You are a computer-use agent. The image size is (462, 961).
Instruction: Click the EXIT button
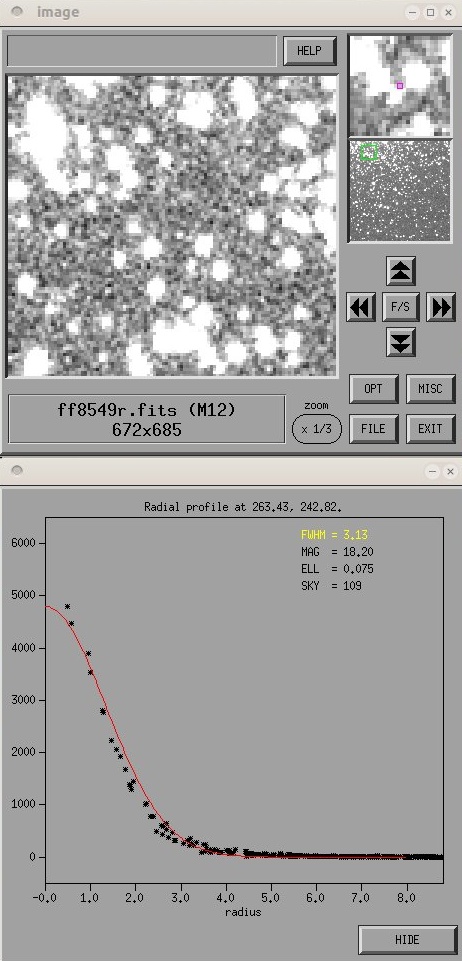point(431,428)
